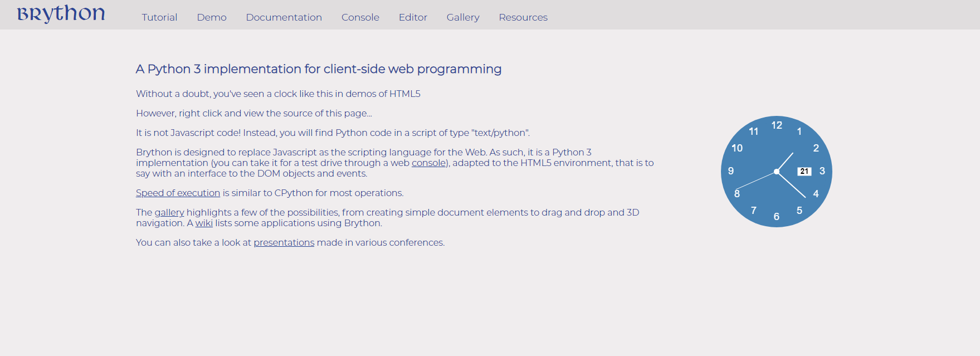The width and height of the screenshot is (980, 356).
Task: Open the presentations link
Action: point(284,242)
